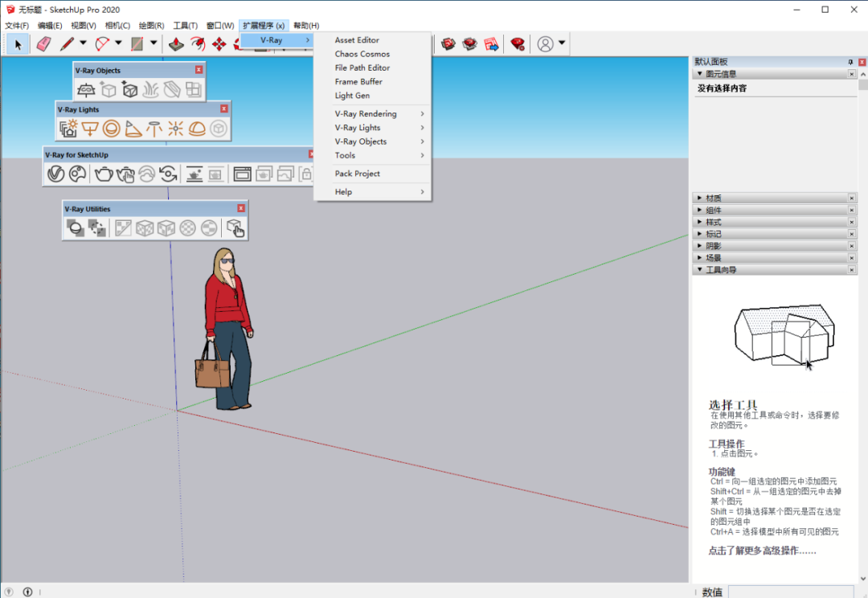This screenshot has width=868, height=598.
Task: Open Extension Warehouse toolbar icon
Action: tap(470, 44)
